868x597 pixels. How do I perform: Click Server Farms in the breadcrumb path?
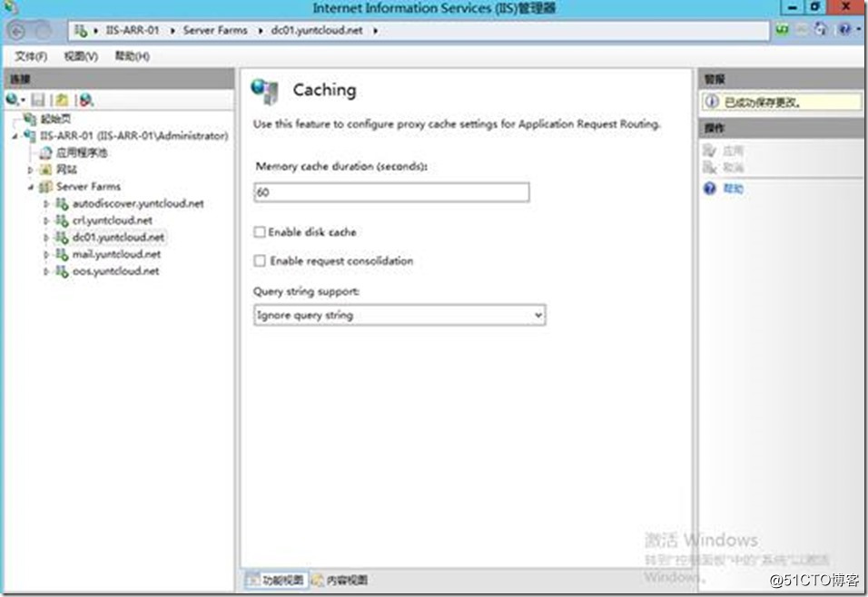215,31
